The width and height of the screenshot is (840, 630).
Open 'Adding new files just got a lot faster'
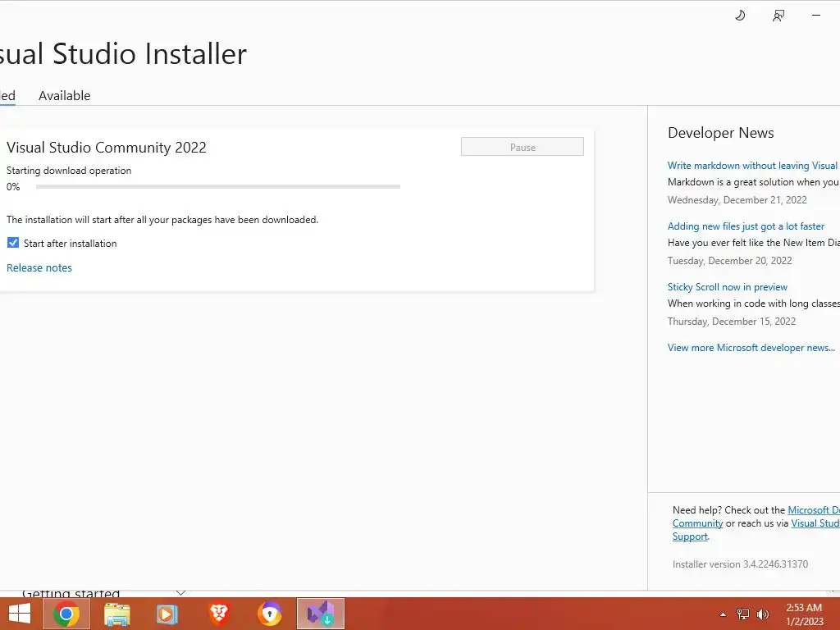coord(746,226)
